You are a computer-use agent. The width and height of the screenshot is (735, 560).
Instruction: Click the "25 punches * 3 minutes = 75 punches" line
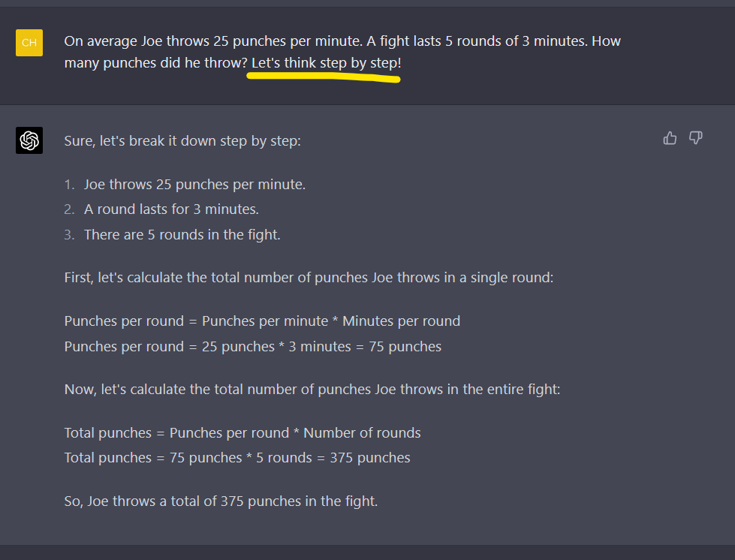coord(253,347)
